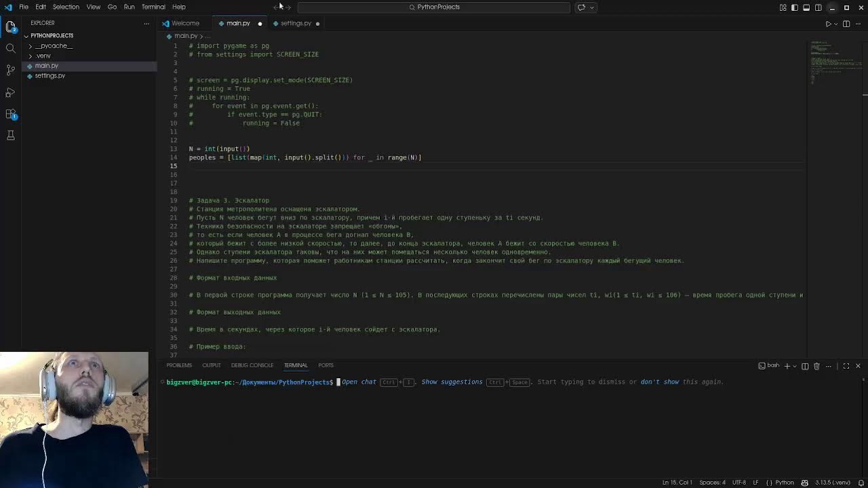Image resolution: width=868 pixels, height=488 pixels.
Task: Open the Help menu
Action: click(x=179, y=7)
